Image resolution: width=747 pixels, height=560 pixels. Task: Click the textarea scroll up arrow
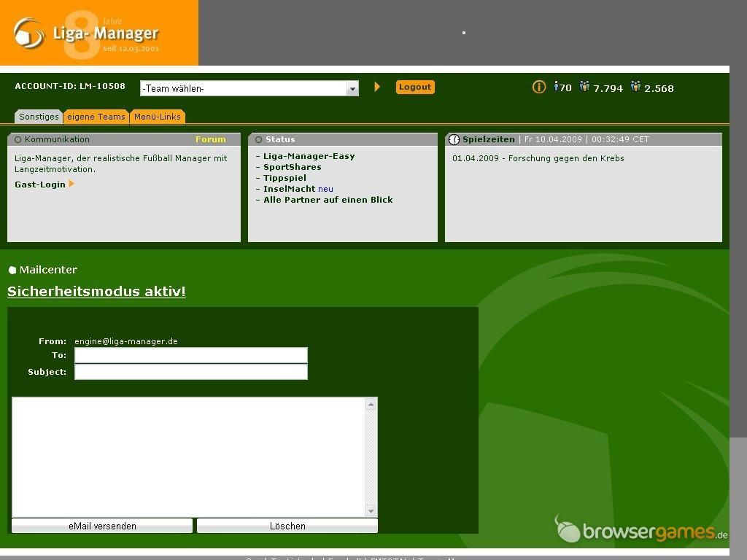point(371,404)
